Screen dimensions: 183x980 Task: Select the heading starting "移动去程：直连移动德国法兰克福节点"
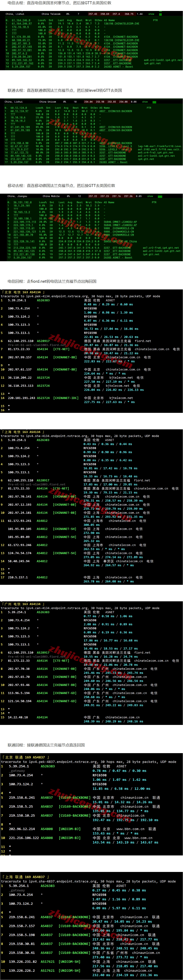tap(61, 186)
